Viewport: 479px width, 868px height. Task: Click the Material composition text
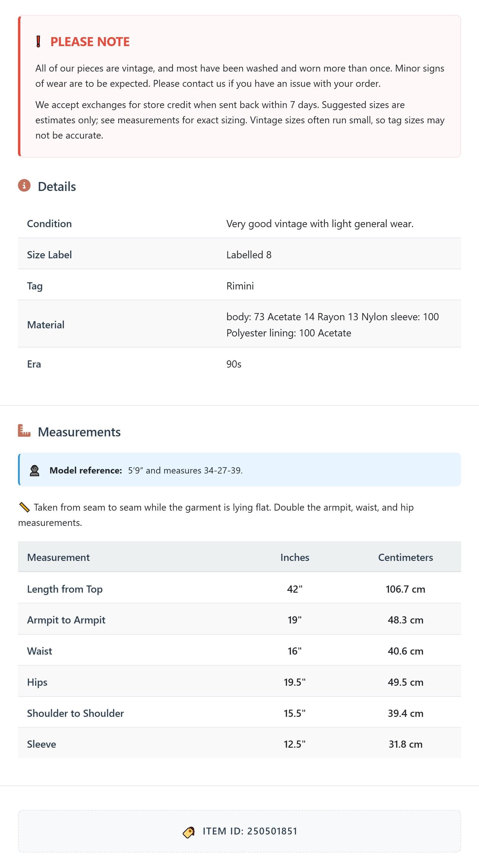[332, 325]
